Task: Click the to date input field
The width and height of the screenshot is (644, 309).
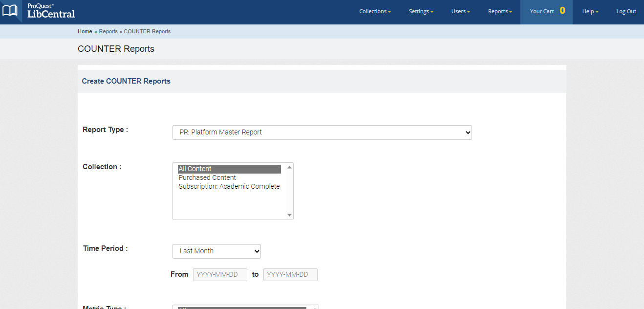Action: [x=290, y=274]
